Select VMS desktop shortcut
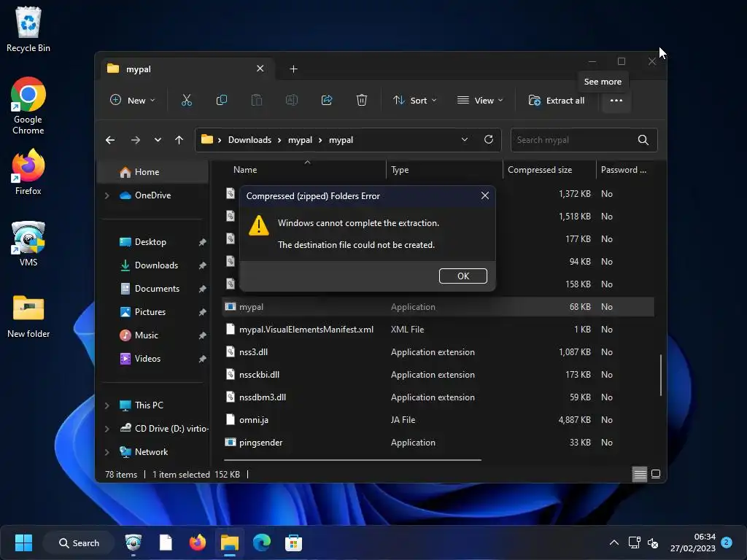 pyautogui.click(x=28, y=244)
